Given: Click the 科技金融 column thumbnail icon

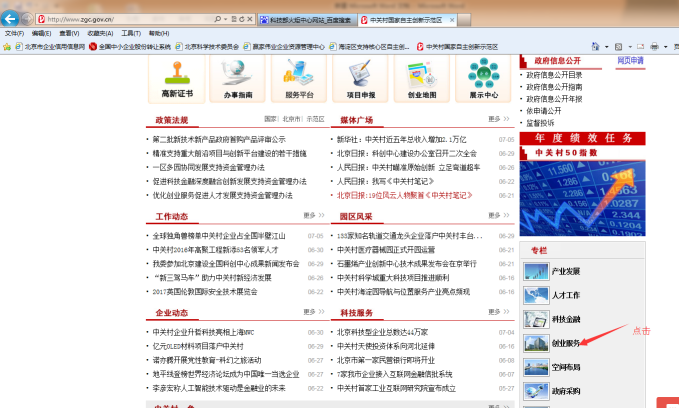Looking at the screenshot, I should [536, 319].
